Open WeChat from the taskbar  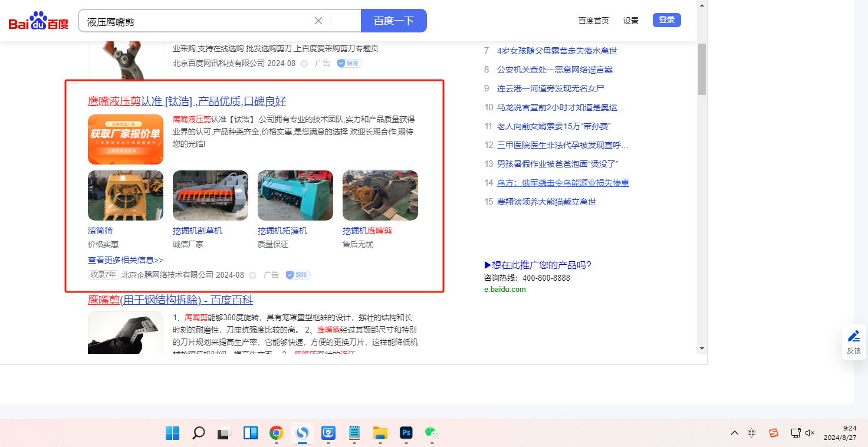pyautogui.click(x=432, y=433)
